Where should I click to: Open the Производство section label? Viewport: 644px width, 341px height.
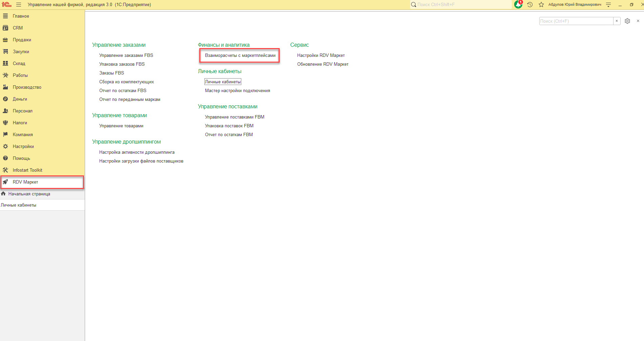point(27,87)
